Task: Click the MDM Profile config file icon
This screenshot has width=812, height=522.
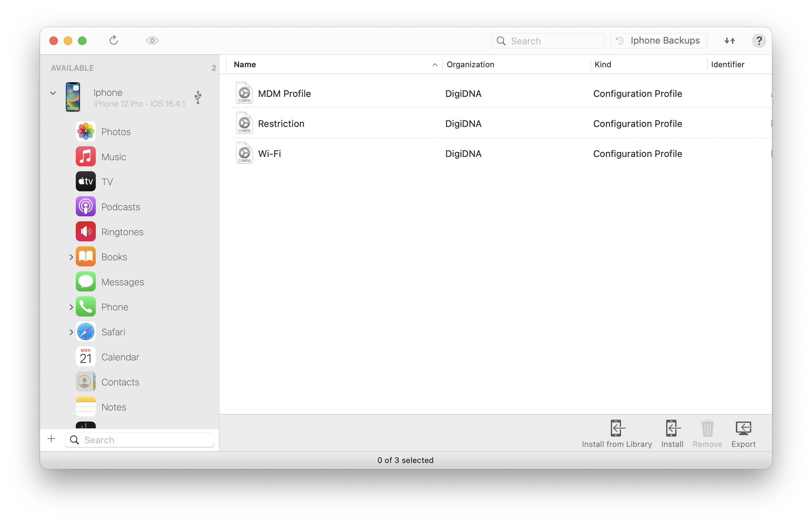Action: click(x=244, y=93)
